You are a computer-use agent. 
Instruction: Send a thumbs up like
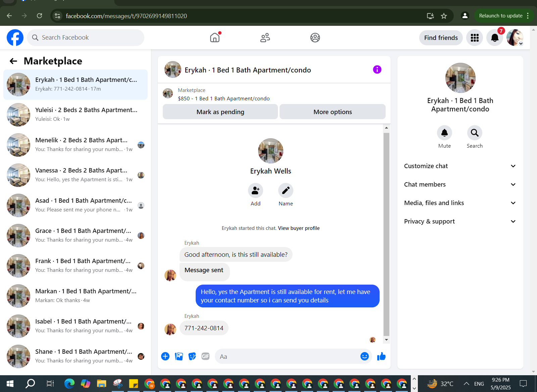click(381, 356)
